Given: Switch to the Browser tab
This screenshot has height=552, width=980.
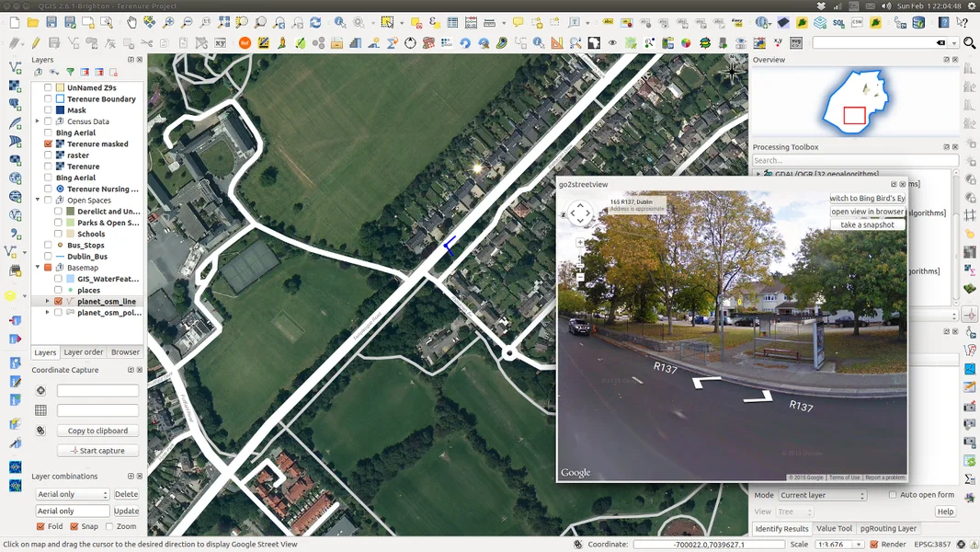Looking at the screenshot, I should click(126, 351).
